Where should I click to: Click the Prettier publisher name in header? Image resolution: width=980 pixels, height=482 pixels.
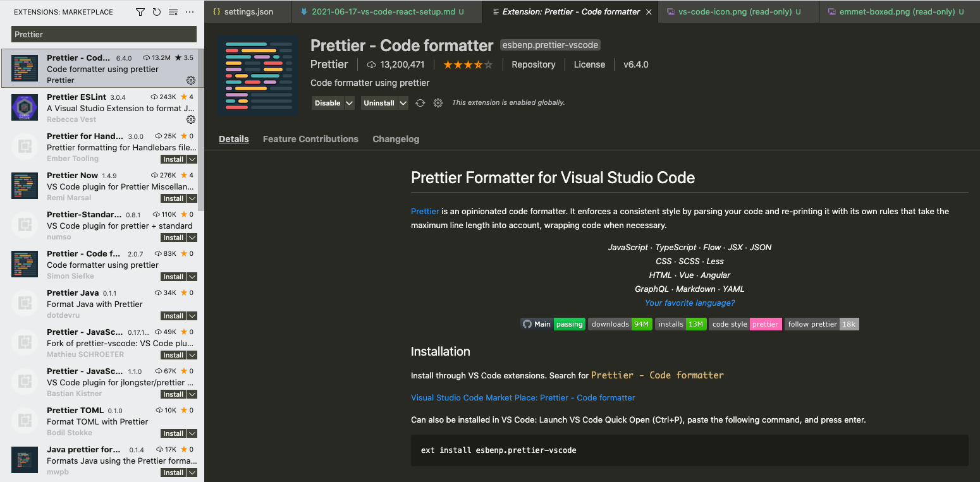coord(329,64)
